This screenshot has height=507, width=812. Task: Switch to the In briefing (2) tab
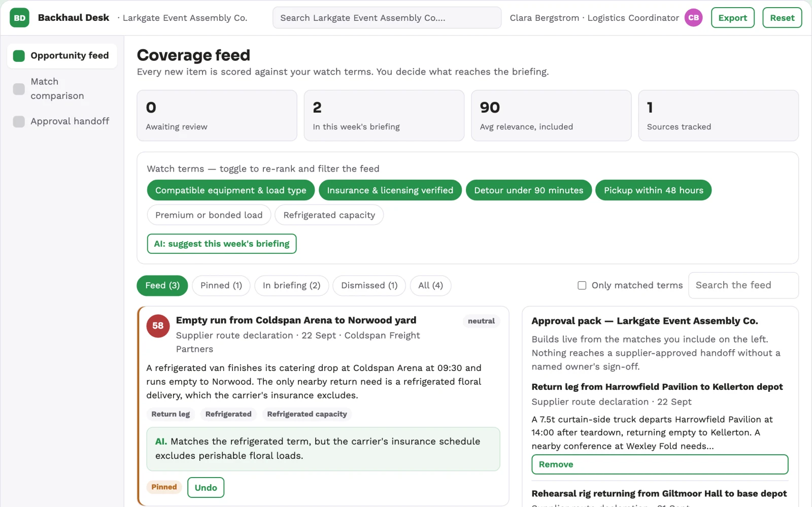[x=292, y=285]
